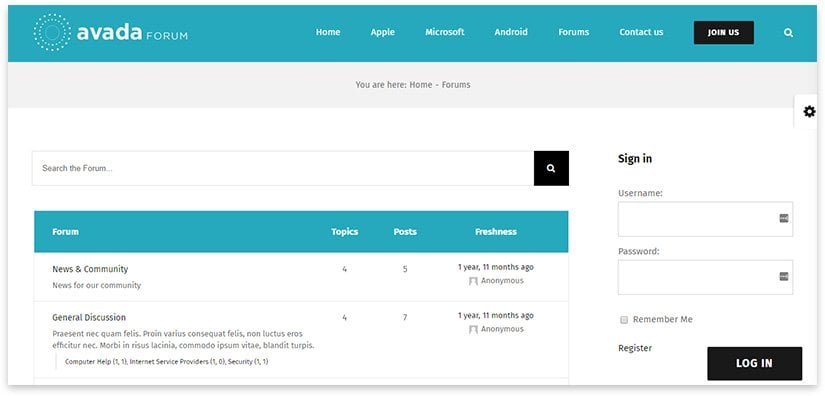Click the Forum column header
The image size is (825, 396).
point(65,231)
